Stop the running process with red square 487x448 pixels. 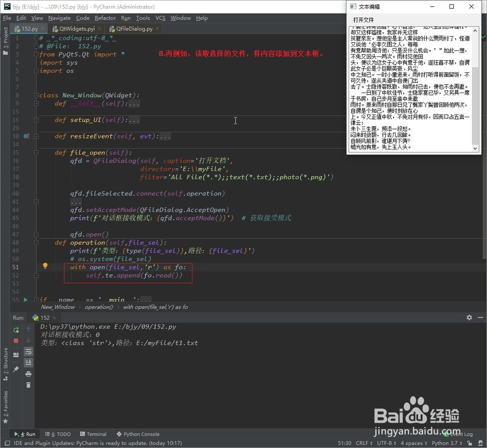click(16, 340)
